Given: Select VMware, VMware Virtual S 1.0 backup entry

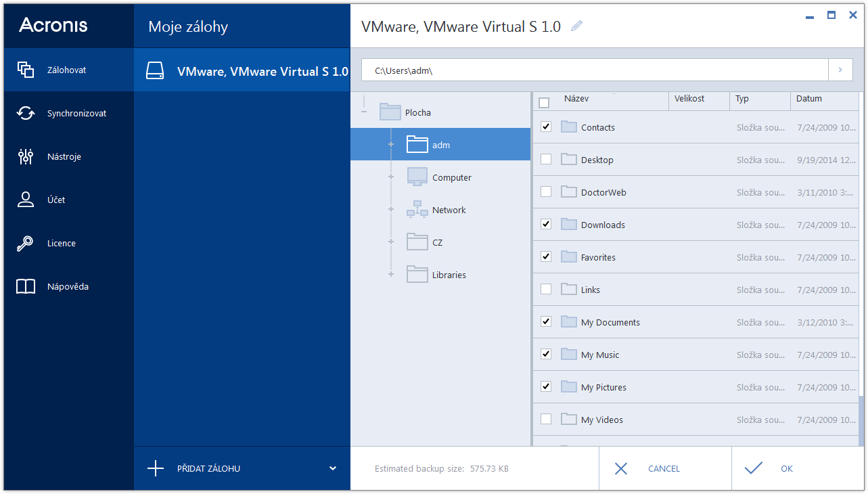Looking at the screenshot, I should (x=242, y=70).
